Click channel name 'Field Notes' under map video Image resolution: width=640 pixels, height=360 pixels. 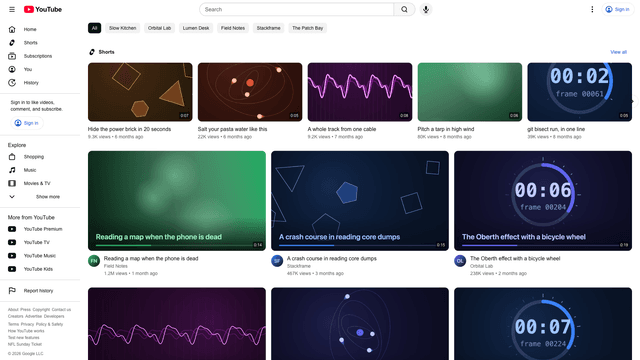point(116,266)
